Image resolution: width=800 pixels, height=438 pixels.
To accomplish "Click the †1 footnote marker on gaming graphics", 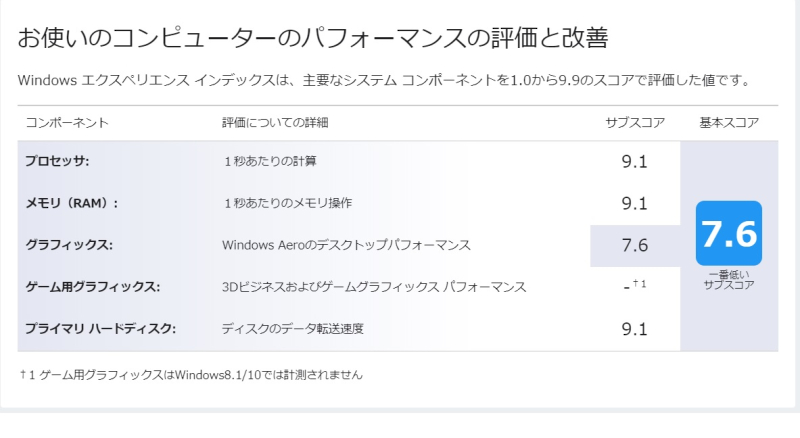I will click(640, 284).
